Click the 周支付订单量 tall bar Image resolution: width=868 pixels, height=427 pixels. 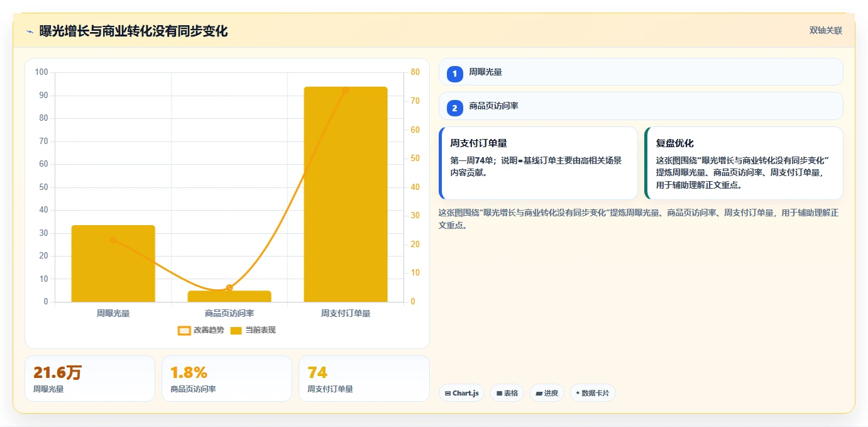(x=346, y=194)
